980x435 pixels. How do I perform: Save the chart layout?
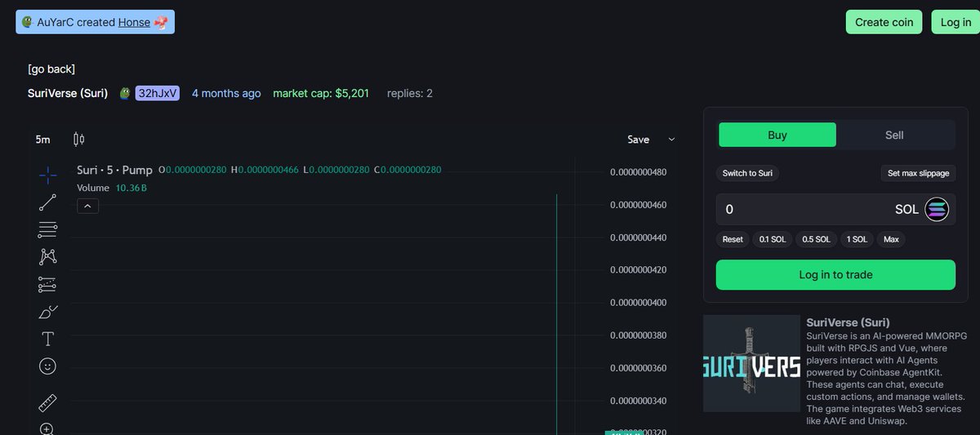tap(638, 140)
